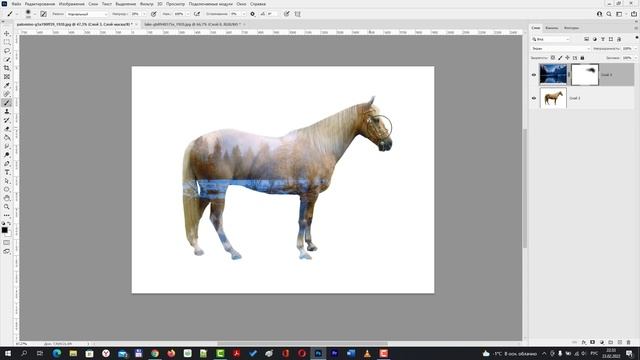Open the Edit Toolbar three-dots button

point(7,215)
